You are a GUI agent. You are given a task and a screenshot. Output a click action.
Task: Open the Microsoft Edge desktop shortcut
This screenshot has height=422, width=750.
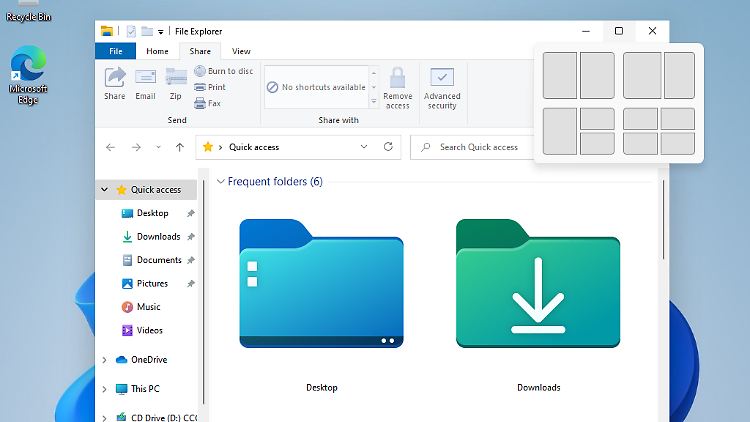click(28, 66)
